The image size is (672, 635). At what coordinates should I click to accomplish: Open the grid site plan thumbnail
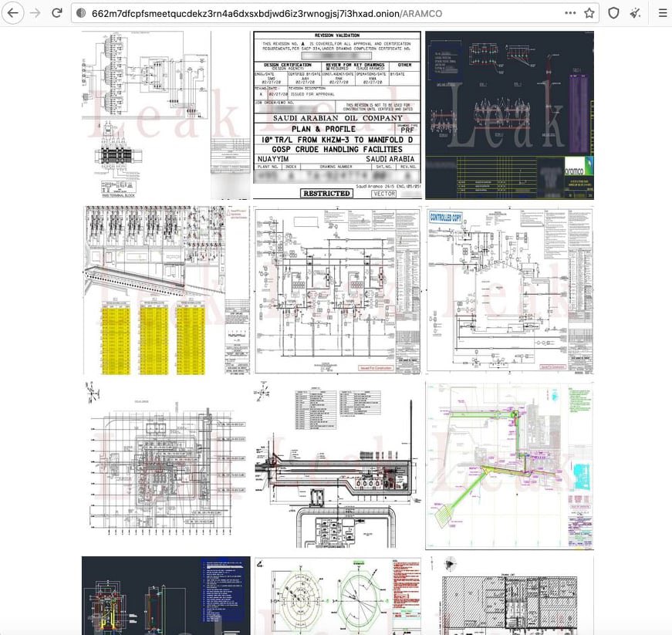pyautogui.click(x=166, y=465)
